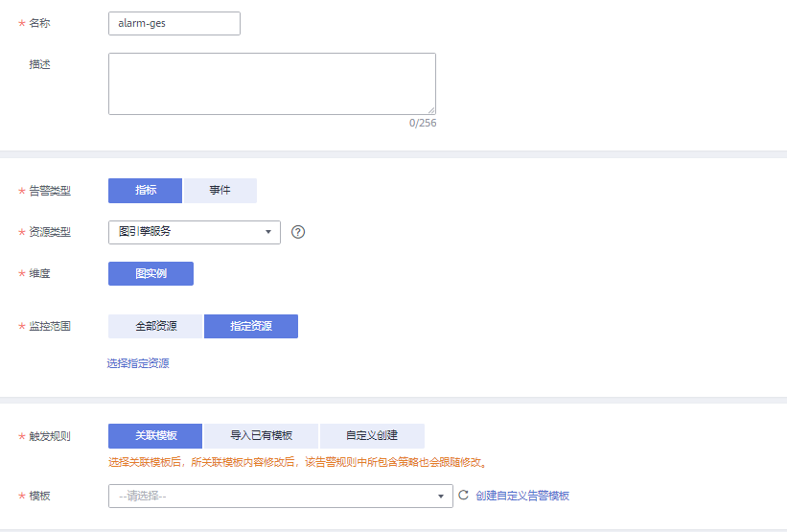This screenshot has height=532, width=787.
Task: Click the 描述 label
Action: pyautogui.click(x=39, y=64)
